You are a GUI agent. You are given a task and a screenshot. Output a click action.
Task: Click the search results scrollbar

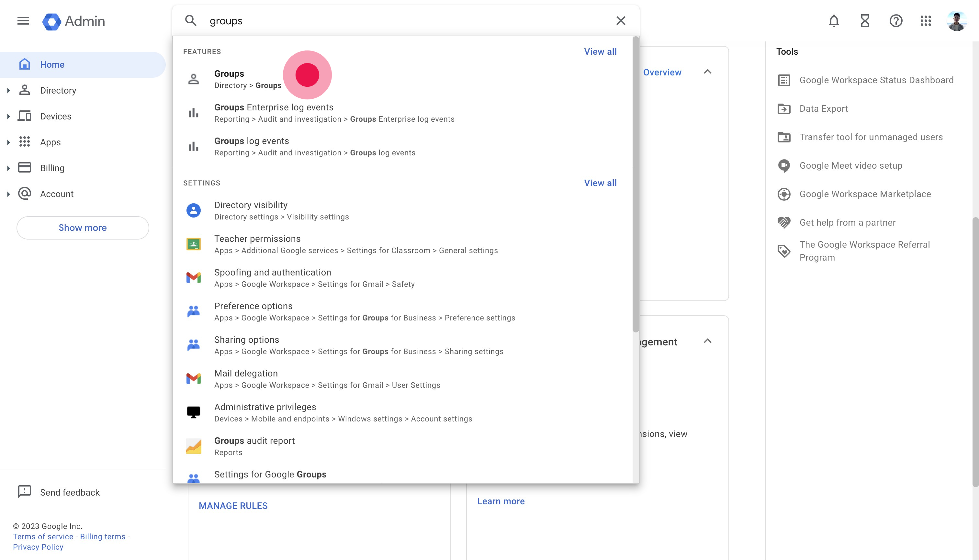[x=636, y=185]
